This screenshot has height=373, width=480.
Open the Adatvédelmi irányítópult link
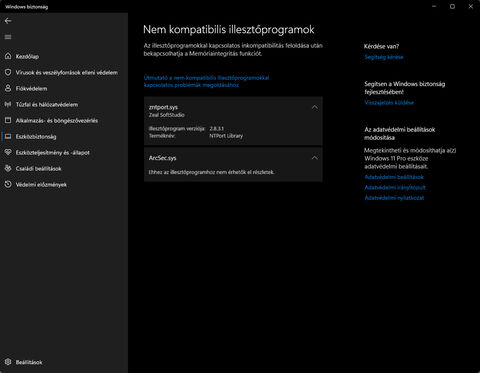395,188
